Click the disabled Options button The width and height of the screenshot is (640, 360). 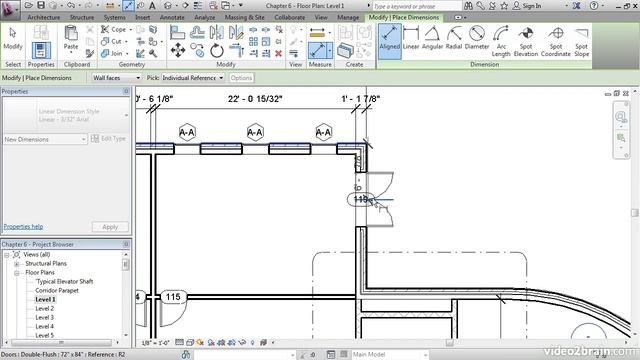[241, 78]
